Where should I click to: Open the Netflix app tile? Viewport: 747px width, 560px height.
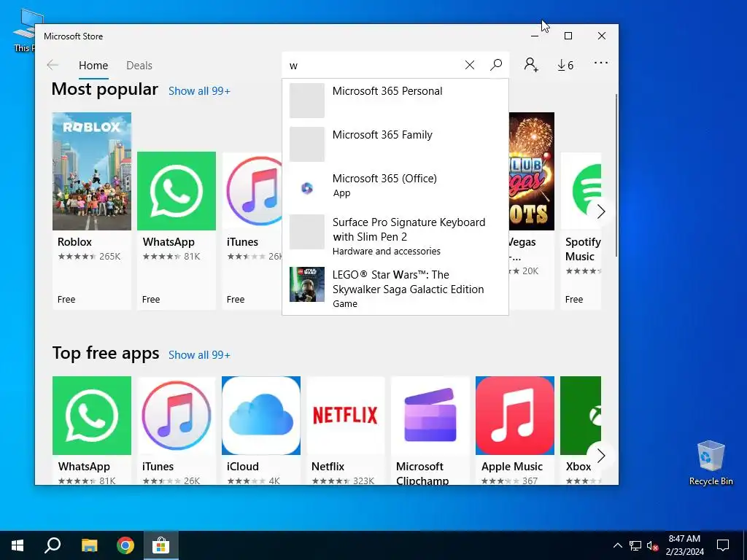coord(345,430)
